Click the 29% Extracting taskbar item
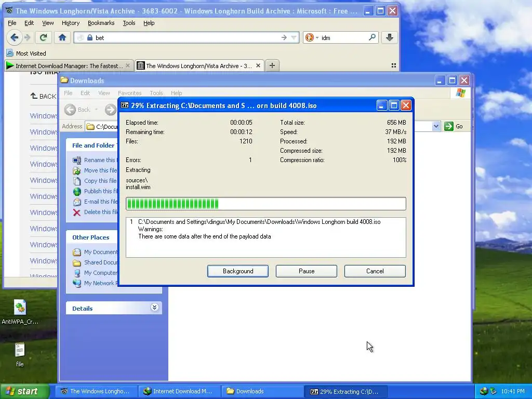Screen dimensions: 532x399 point(345,391)
